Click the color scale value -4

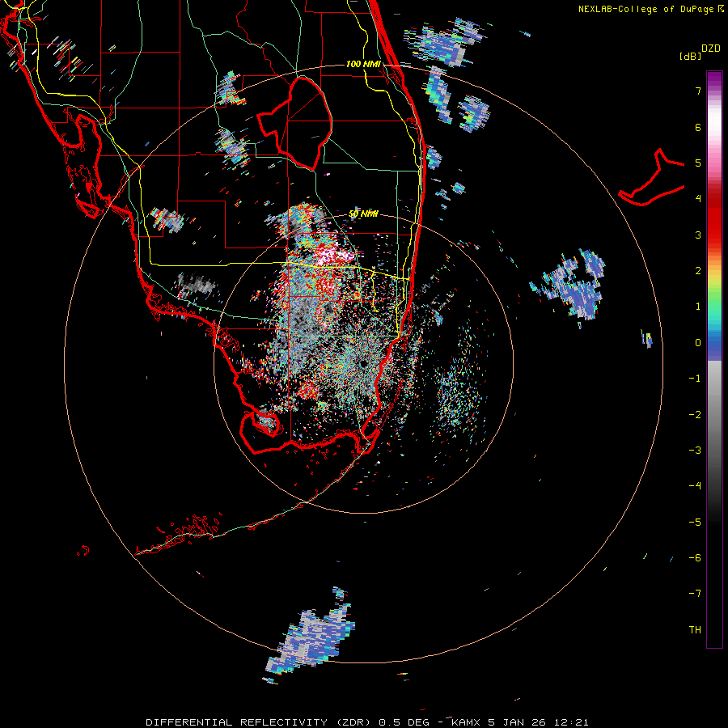(x=695, y=486)
